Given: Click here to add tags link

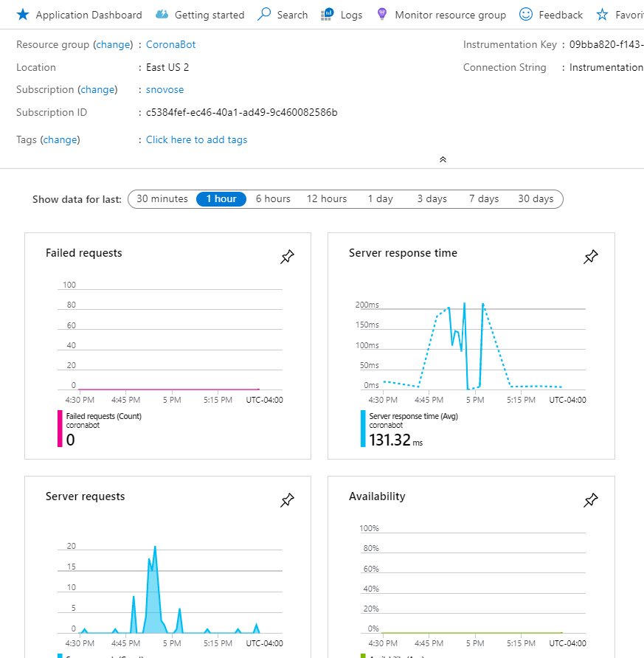Looking at the screenshot, I should click(x=196, y=139).
